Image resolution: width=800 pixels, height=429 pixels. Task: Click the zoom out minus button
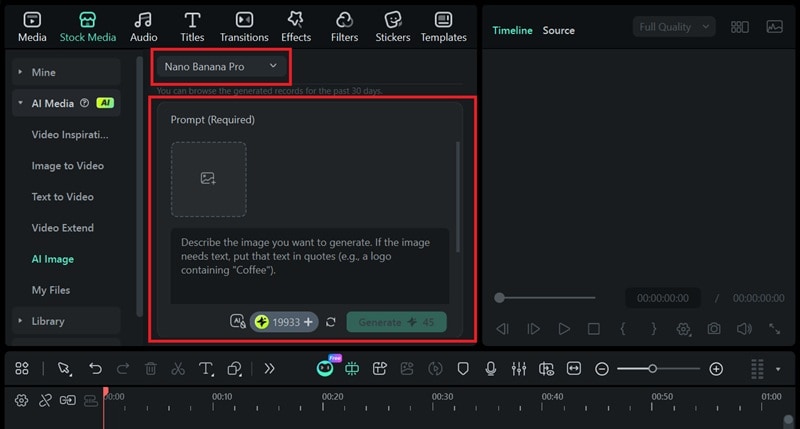[x=602, y=369]
